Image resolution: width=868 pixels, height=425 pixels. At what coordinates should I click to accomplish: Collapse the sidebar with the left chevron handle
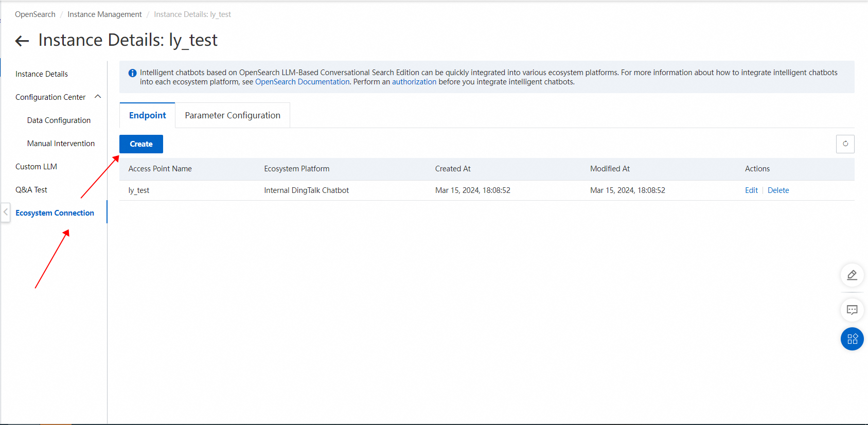click(6, 212)
